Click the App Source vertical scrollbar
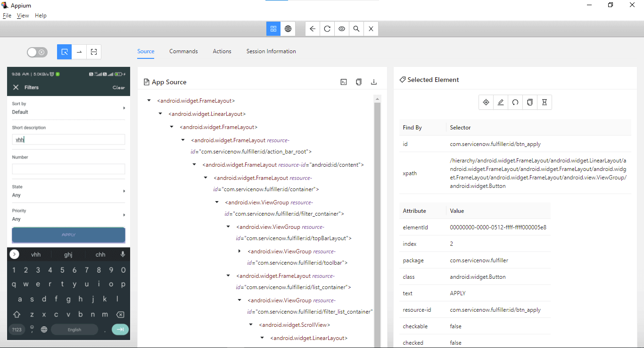The height and width of the screenshot is (348, 644). 377,212
